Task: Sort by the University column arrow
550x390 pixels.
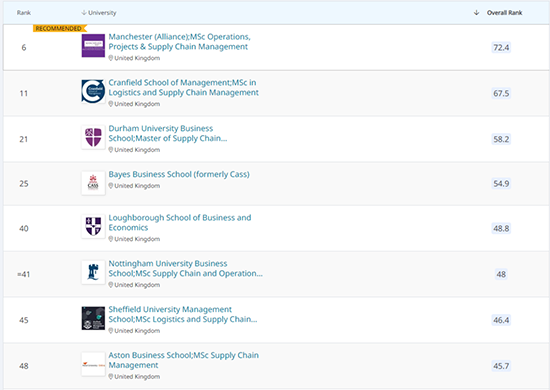Action: 84,13
